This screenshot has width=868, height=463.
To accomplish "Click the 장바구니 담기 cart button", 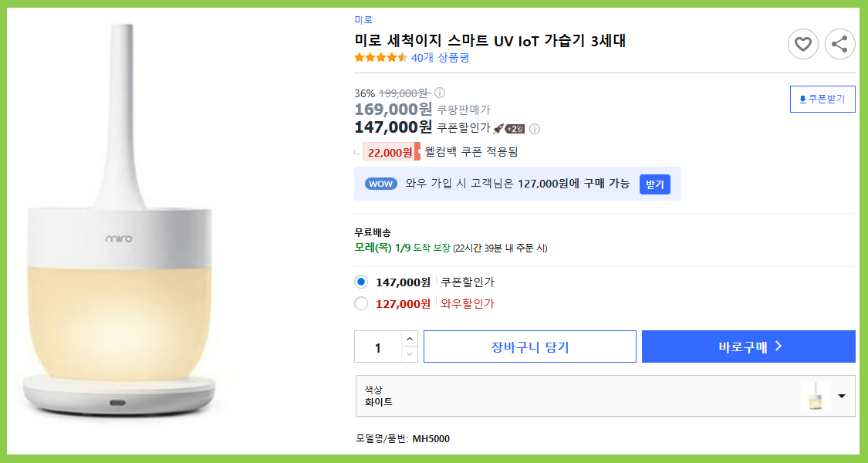I will 529,346.
